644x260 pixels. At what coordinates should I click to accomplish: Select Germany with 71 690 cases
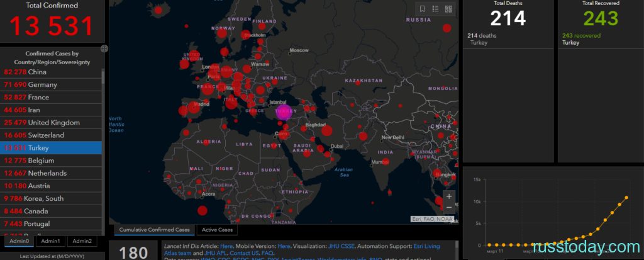pyautogui.click(x=50, y=85)
